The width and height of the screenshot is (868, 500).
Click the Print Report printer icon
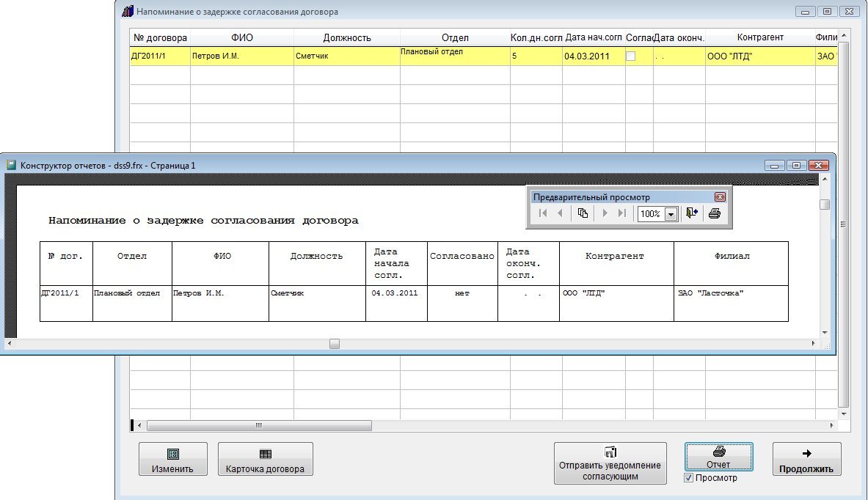coord(715,214)
